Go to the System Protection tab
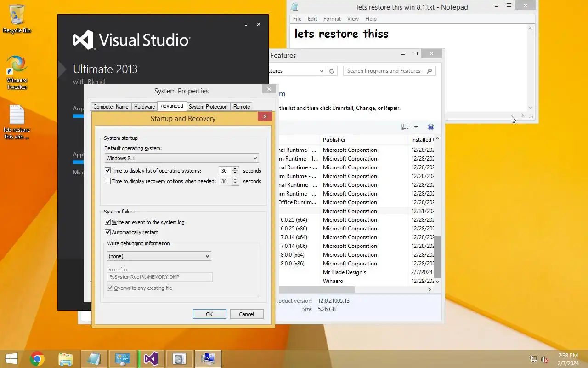This screenshot has width=588, height=368. [208, 107]
